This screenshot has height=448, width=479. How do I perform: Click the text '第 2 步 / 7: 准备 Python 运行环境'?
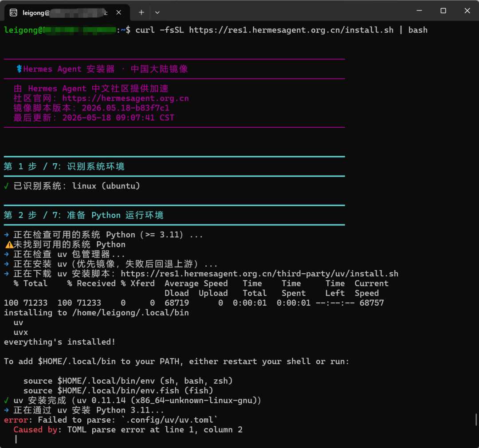point(84,215)
